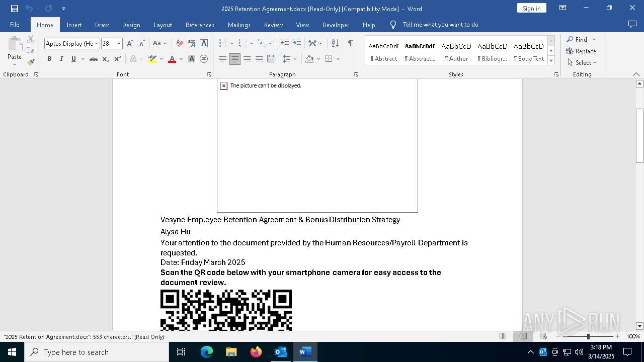Switch to the Mailings tab

239,25
